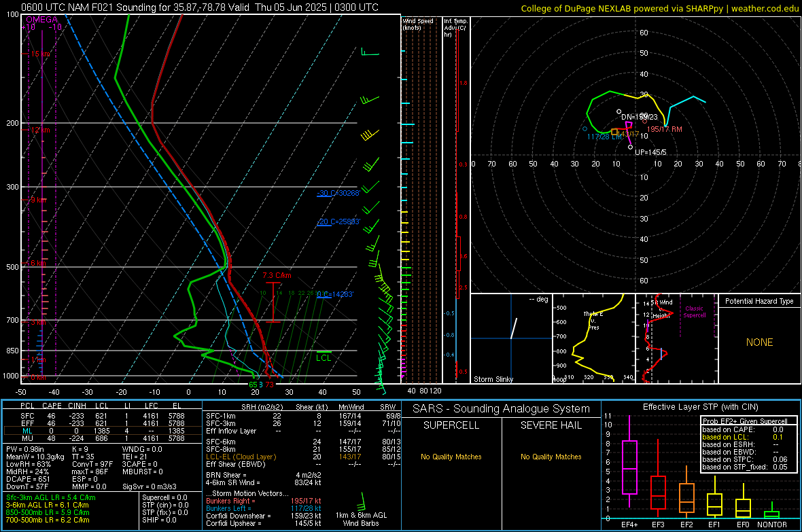Select the MU parcel row
The height and width of the screenshot is (532, 802).
pyautogui.click(x=101, y=438)
